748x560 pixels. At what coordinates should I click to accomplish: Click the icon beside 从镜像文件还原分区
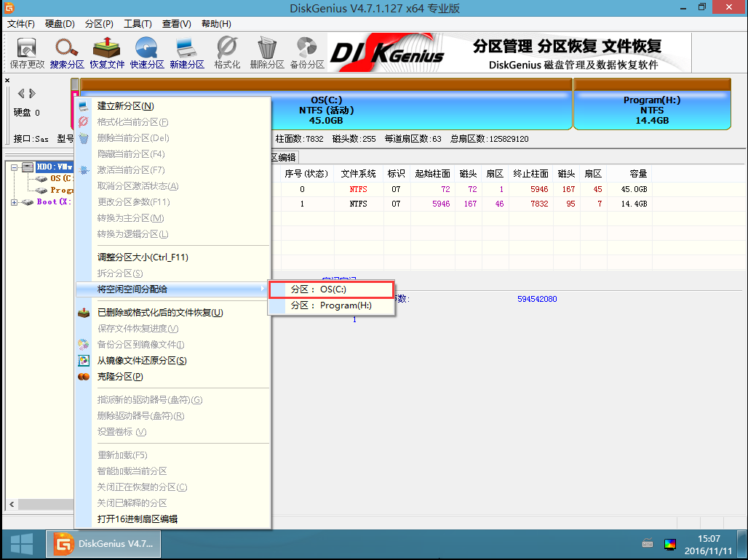click(x=84, y=361)
